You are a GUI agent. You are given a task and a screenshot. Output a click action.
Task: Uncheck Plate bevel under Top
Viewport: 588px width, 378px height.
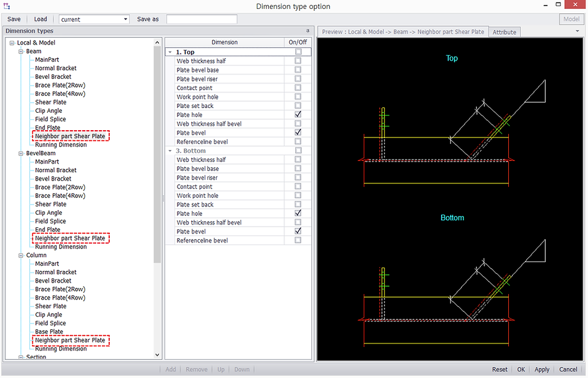[x=298, y=133]
